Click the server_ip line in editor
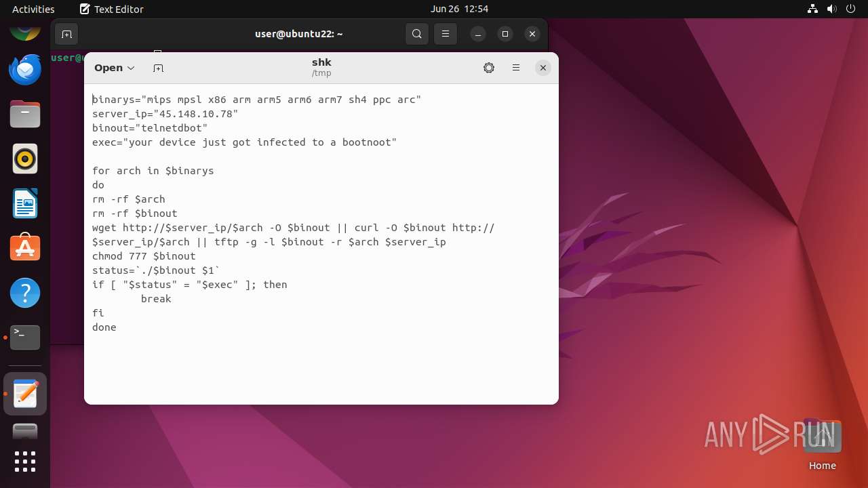Screen dimensions: 868x488 click(x=165, y=114)
